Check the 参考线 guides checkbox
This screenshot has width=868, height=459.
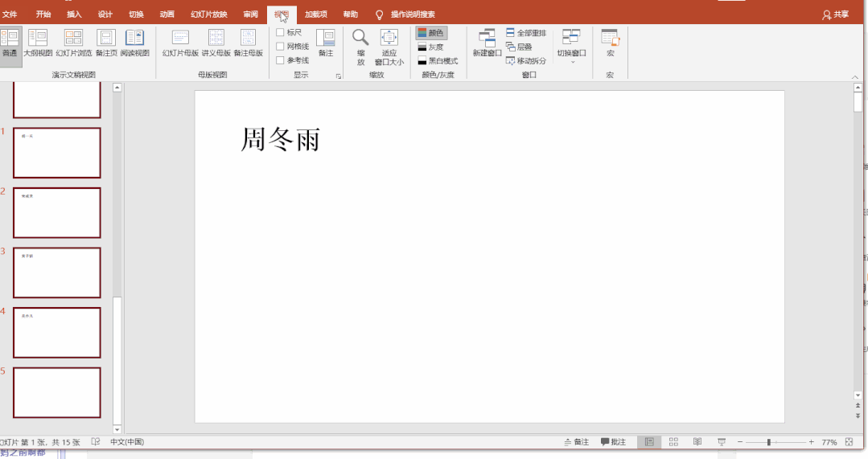click(280, 60)
